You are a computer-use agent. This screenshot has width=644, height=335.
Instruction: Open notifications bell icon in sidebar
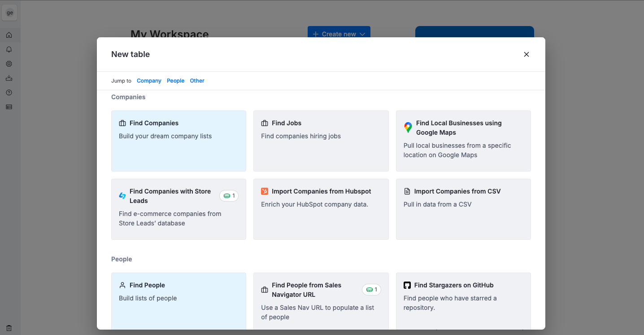[x=9, y=49]
